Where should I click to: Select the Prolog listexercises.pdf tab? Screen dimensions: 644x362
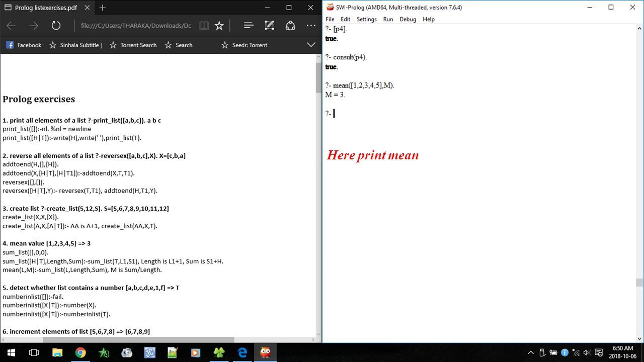pyautogui.click(x=48, y=8)
